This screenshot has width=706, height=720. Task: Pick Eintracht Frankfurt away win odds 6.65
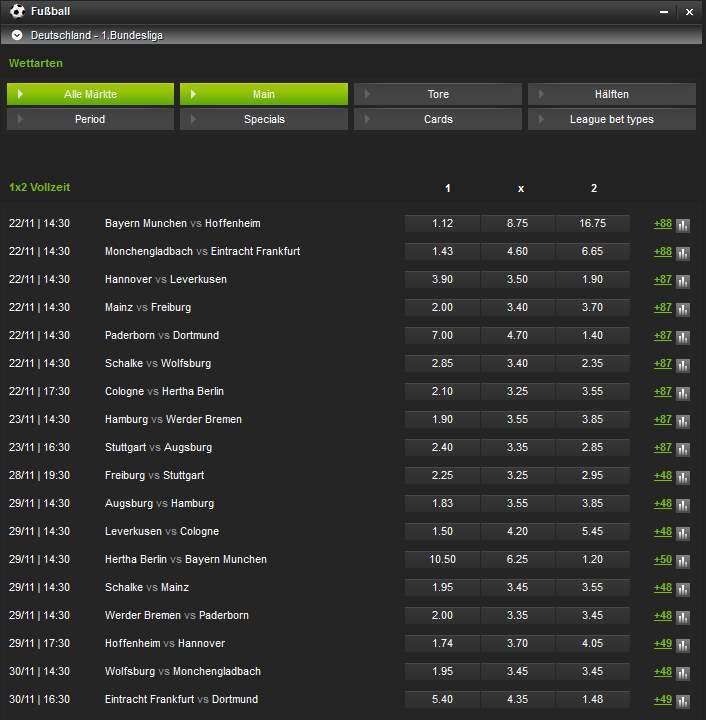(593, 252)
